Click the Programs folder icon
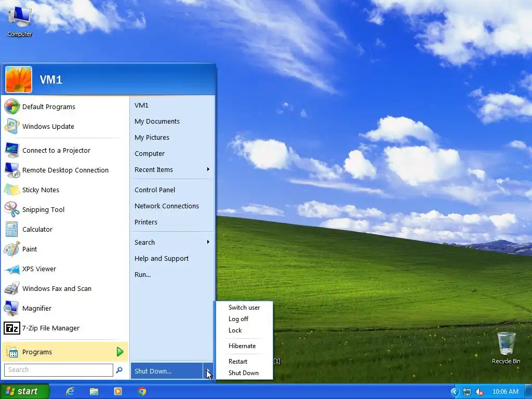The width and height of the screenshot is (532, 399). (12, 352)
